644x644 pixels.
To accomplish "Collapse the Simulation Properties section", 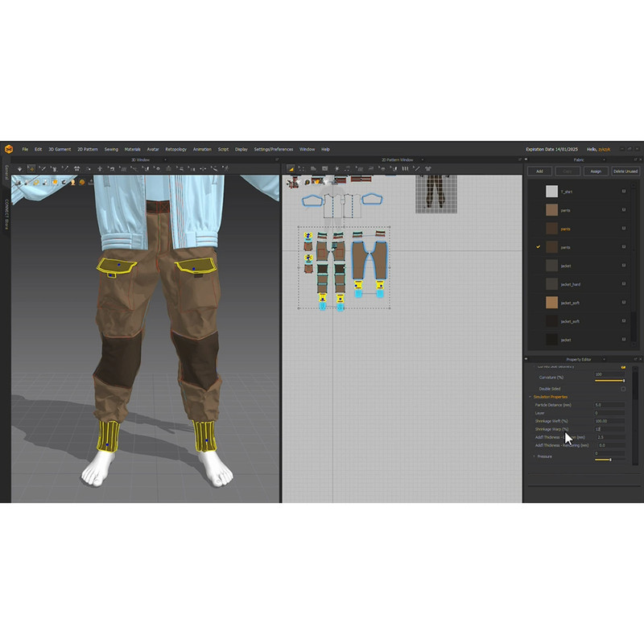I will tap(530, 397).
